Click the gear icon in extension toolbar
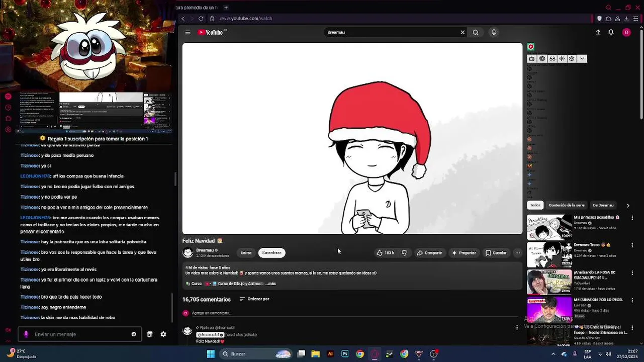Viewport: 644px width, 362px height. (x=572, y=59)
